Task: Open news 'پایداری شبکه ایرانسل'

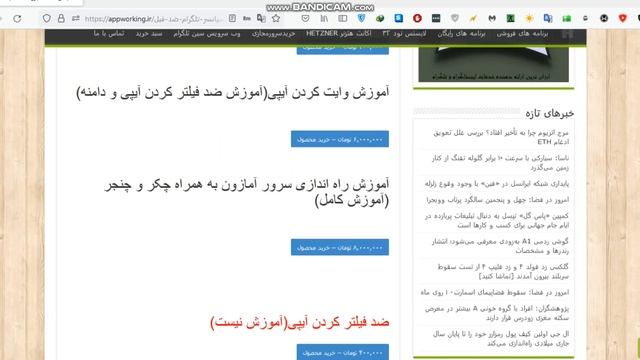Action: point(497,184)
